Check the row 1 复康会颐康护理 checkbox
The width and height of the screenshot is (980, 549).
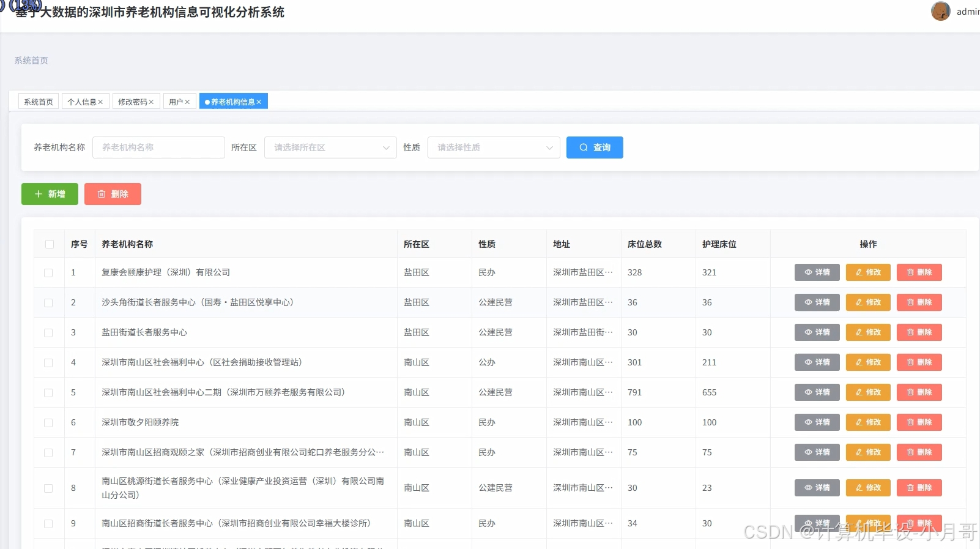point(48,273)
